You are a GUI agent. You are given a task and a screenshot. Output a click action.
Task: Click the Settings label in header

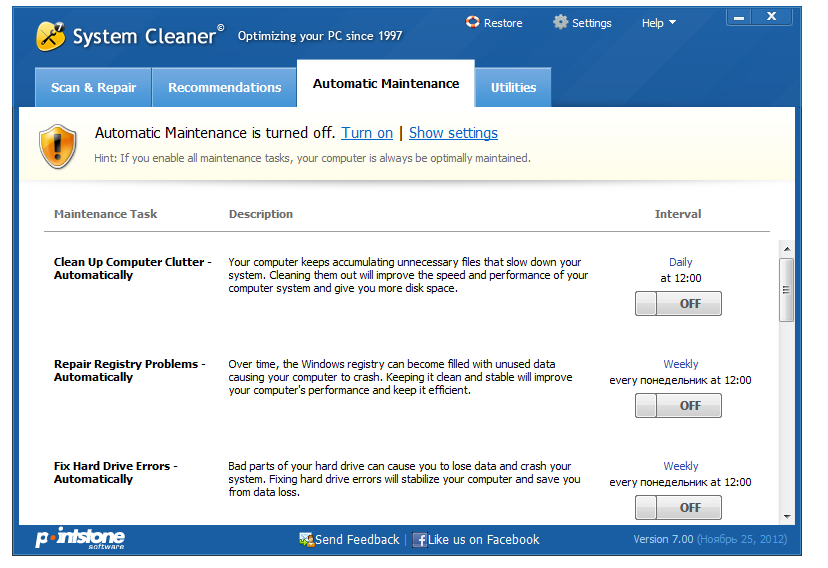click(592, 23)
